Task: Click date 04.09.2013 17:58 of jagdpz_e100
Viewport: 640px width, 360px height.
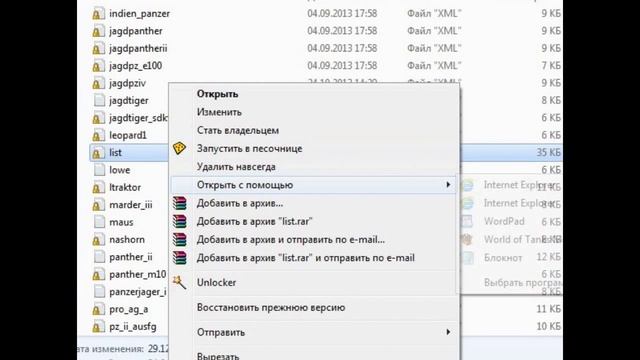Action: [x=342, y=66]
